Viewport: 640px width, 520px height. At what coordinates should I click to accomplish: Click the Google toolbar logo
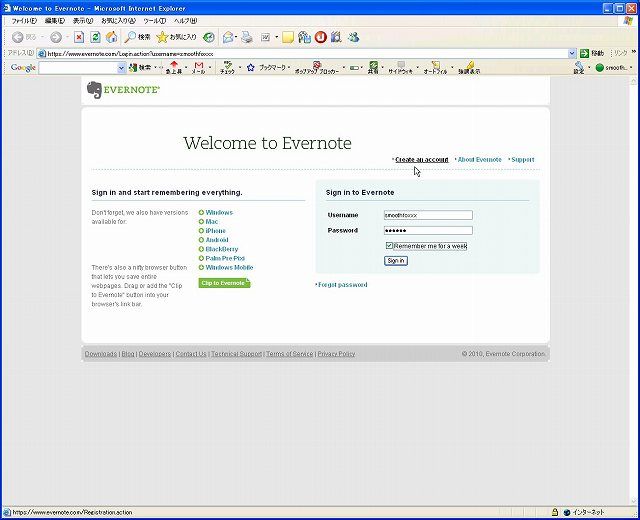pos(23,67)
